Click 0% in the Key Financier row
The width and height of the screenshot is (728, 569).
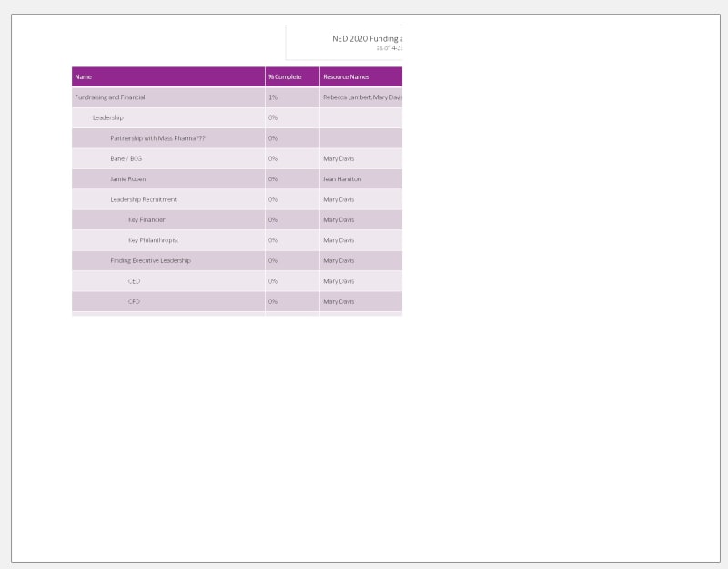pos(272,220)
